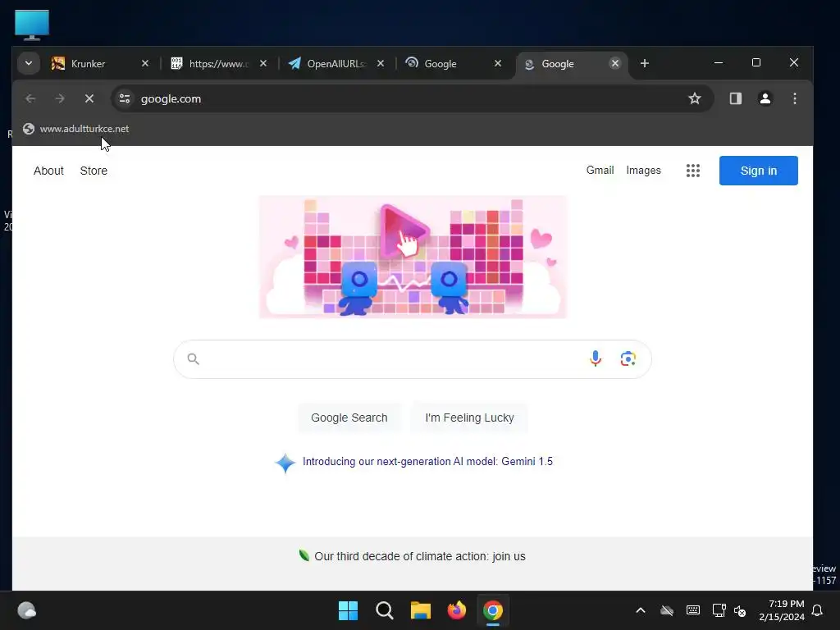
Task: Bookmark this page with star icon
Action: point(695,98)
